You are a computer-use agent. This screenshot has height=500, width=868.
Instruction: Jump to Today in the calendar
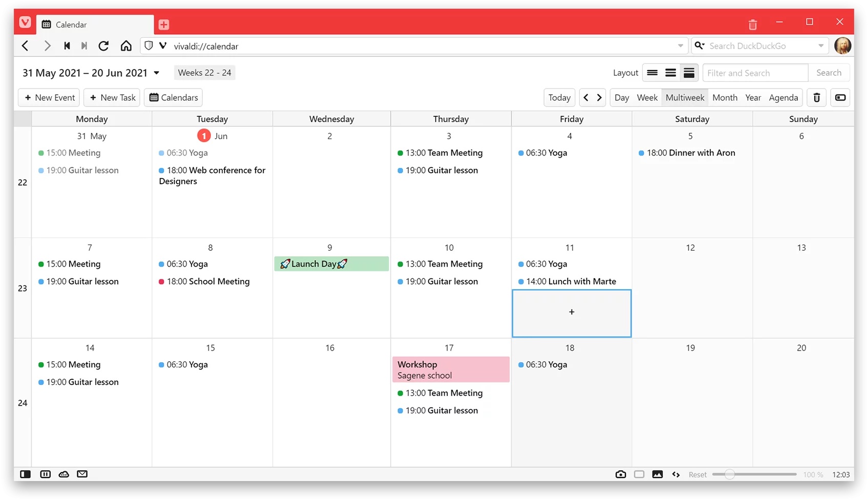[x=559, y=98]
